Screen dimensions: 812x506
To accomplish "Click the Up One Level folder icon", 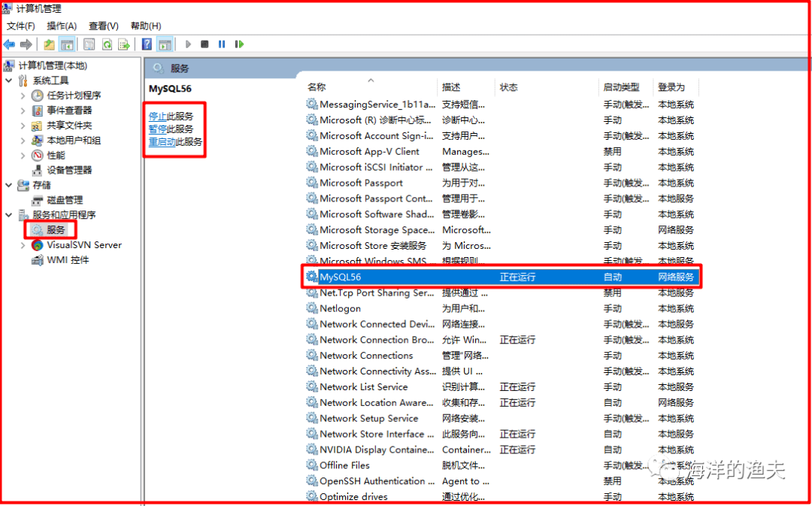I will (x=49, y=44).
